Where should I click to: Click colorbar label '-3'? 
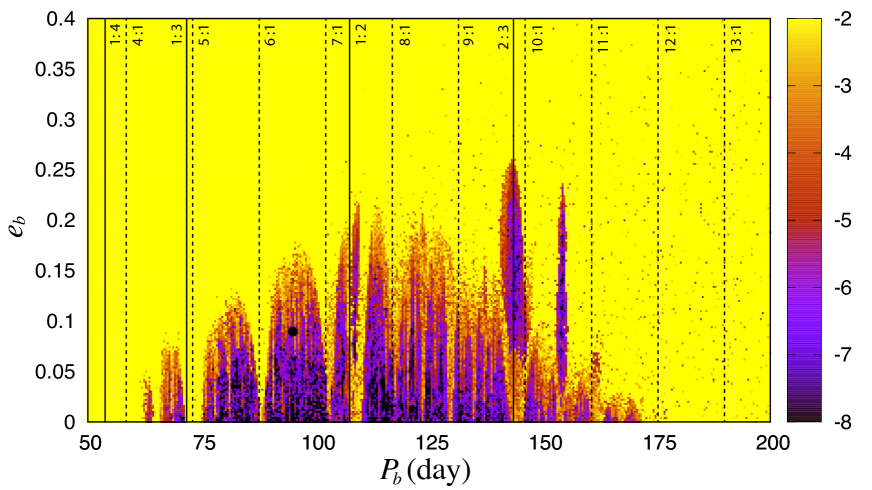coord(843,86)
